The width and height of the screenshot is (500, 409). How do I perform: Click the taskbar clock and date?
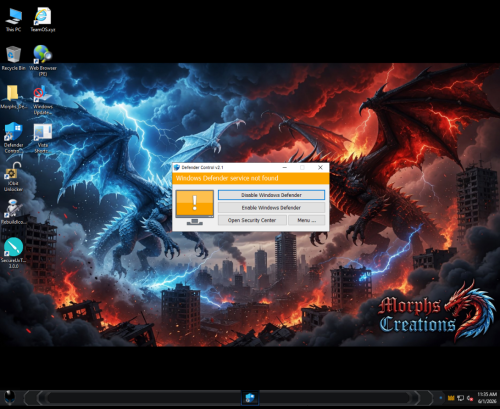pos(487,398)
